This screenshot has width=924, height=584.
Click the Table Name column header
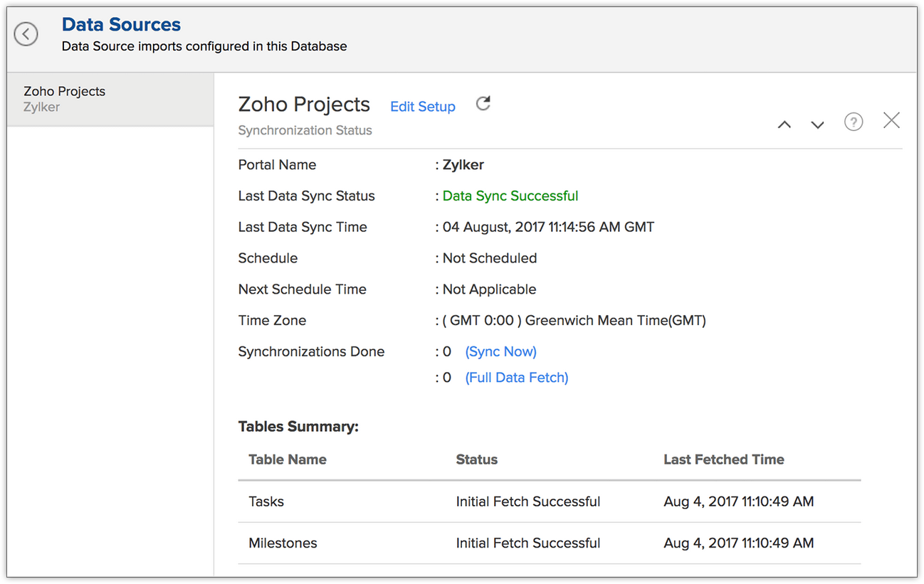coord(288,460)
